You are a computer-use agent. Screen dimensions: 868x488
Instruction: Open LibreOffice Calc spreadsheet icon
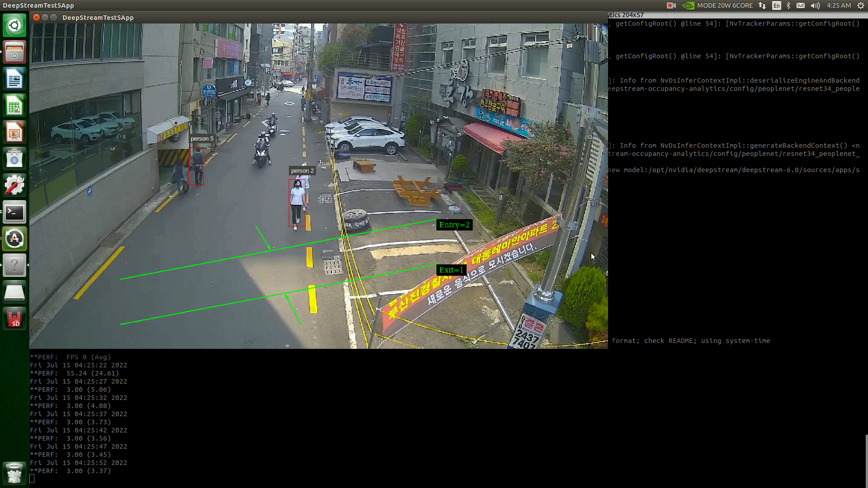click(x=14, y=106)
